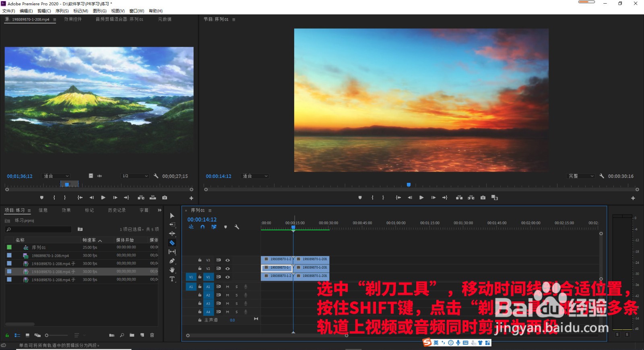Open Source monitor button editor plus
Image resolution: width=644 pixels, height=350 pixels.
click(x=191, y=198)
